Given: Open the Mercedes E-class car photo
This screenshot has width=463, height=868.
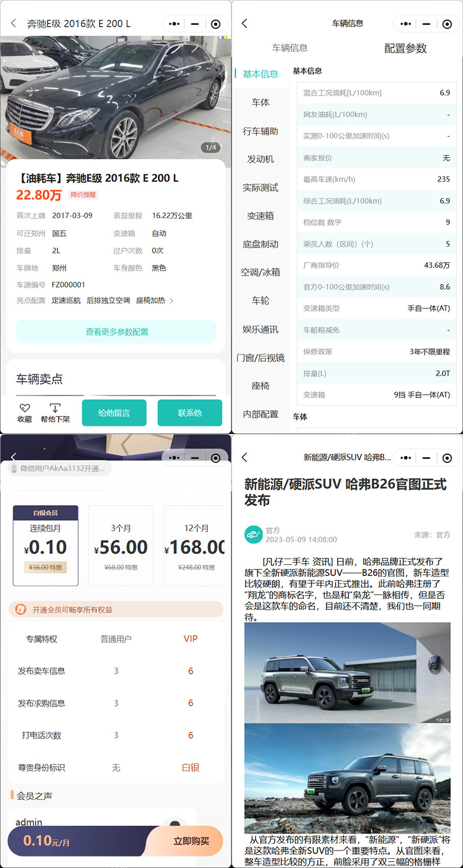Looking at the screenshot, I should (116, 97).
